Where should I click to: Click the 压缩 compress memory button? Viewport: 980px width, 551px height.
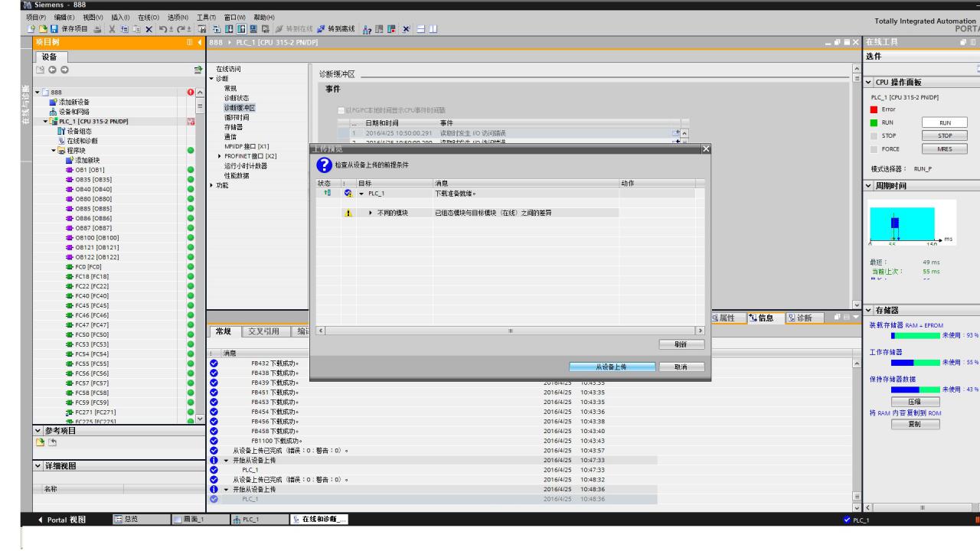point(914,401)
